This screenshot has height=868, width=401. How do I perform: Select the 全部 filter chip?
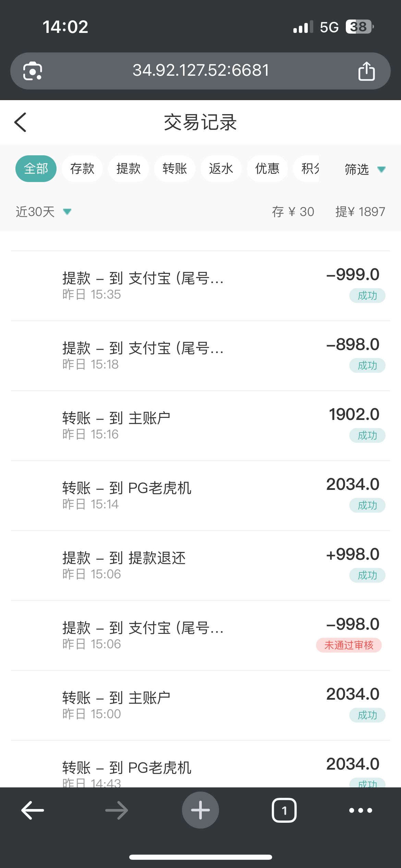point(36,169)
